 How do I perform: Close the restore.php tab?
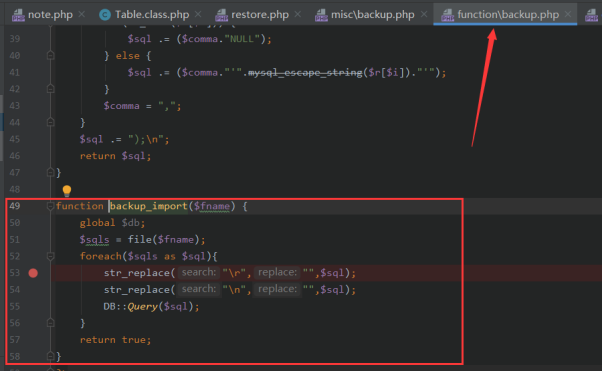[298, 15]
